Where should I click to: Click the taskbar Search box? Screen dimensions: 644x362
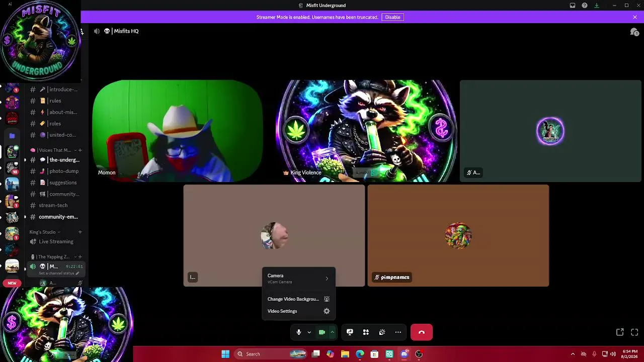(272, 354)
